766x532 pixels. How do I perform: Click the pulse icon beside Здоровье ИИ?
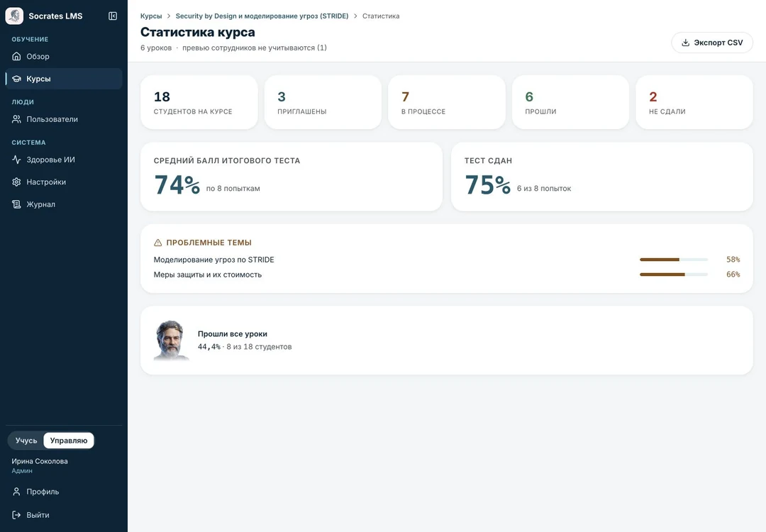pos(16,160)
